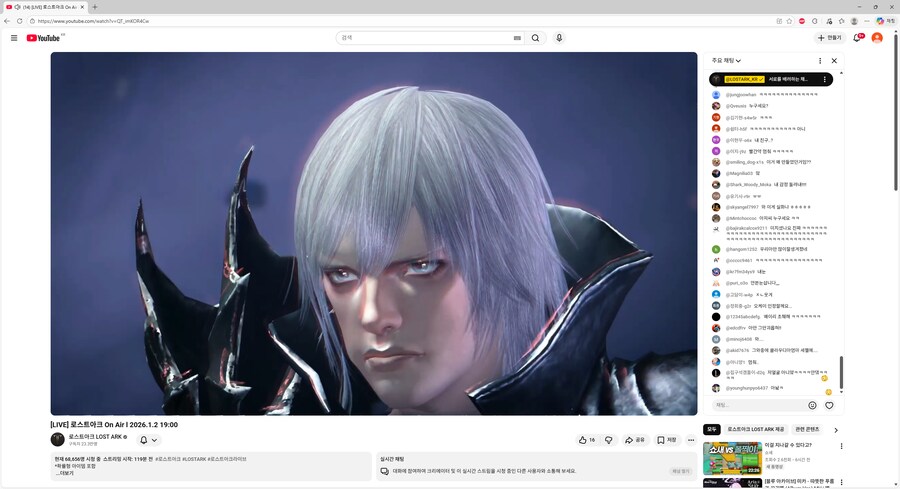Reload the page with the browser refresh icon
The image size is (900, 489).
tap(19, 21)
